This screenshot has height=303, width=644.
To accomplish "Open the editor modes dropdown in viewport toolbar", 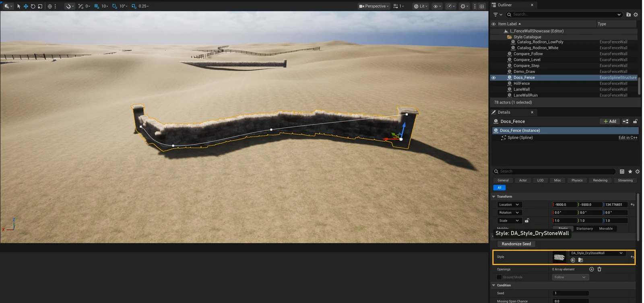I will point(8,6).
